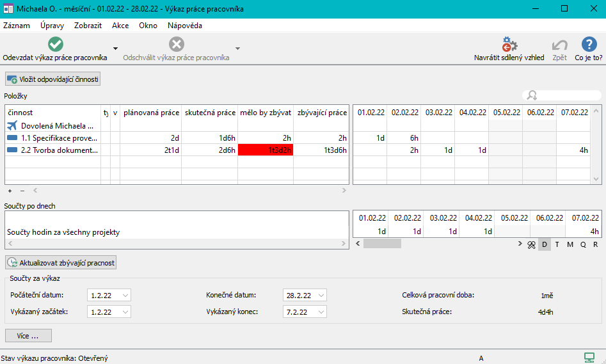The height and width of the screenshot is (364, 606).
Task: Open the Záznam menu
Action: [16, 26]
